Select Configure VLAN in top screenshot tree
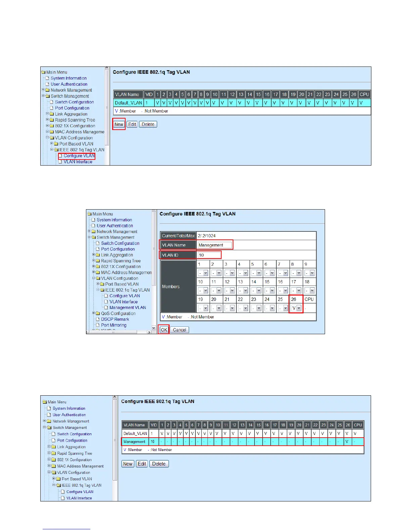411x532 pixels. coord(79,156)
